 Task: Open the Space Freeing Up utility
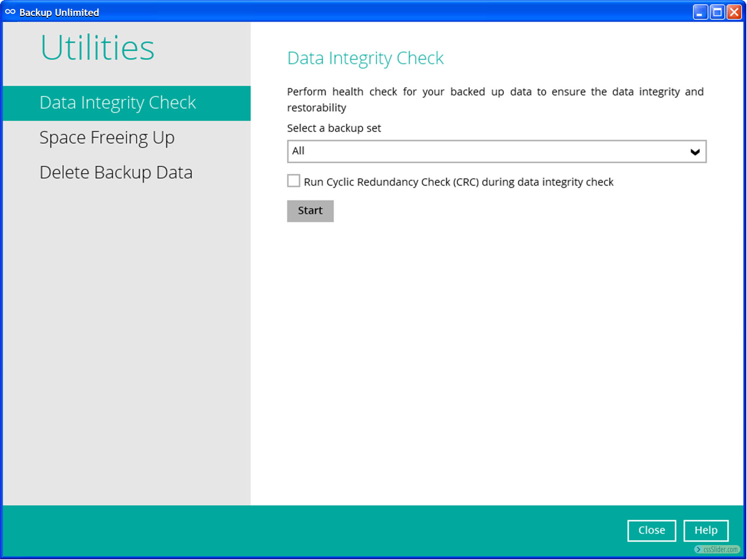click(x=107, y=138)
